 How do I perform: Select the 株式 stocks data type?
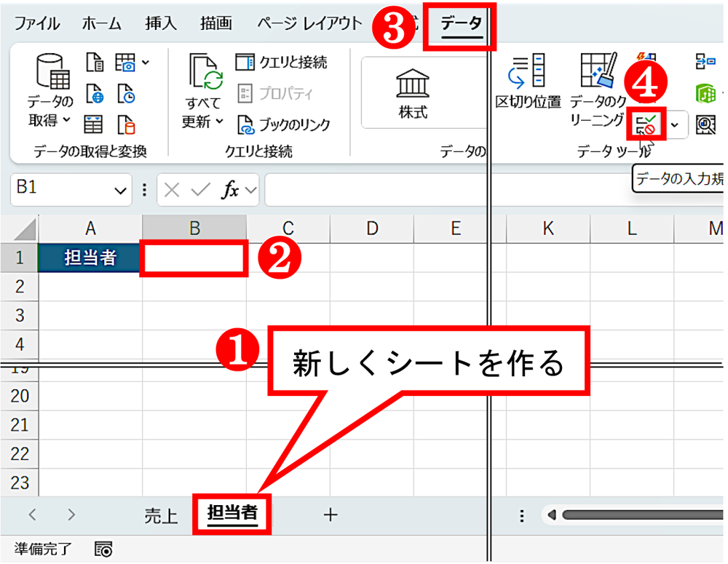[x=412, y=93]
